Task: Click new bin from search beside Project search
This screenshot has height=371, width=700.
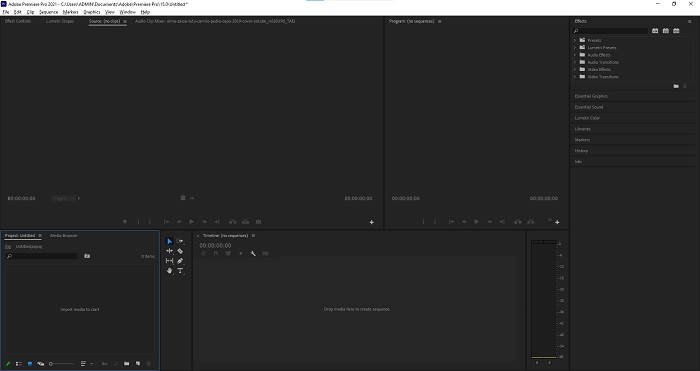Action: pos(87,256)
